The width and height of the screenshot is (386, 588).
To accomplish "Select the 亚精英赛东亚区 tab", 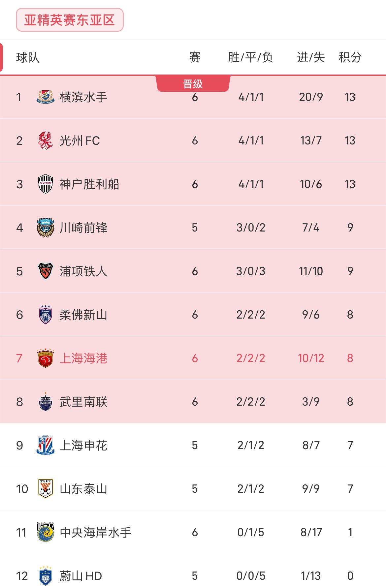I will pos(70,20).
